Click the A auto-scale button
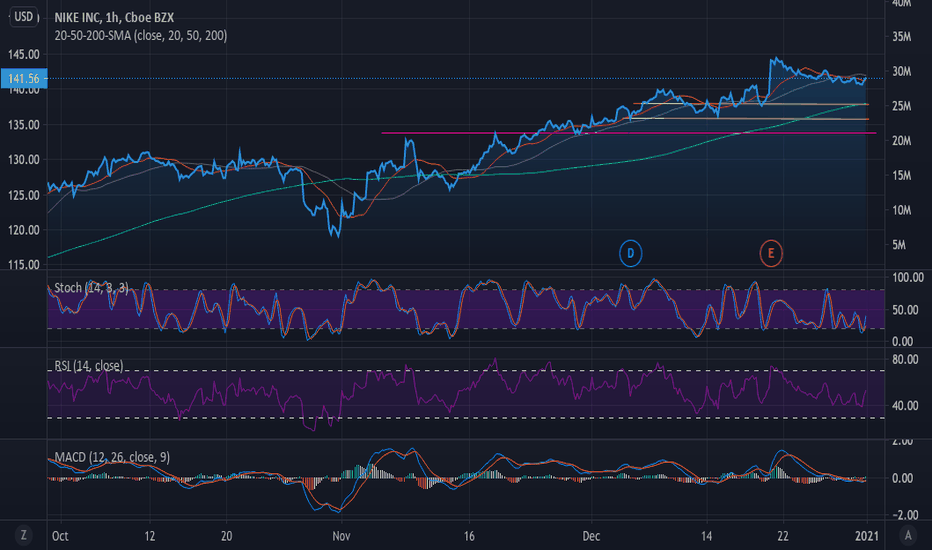The image size is (932, 550). 908,535
